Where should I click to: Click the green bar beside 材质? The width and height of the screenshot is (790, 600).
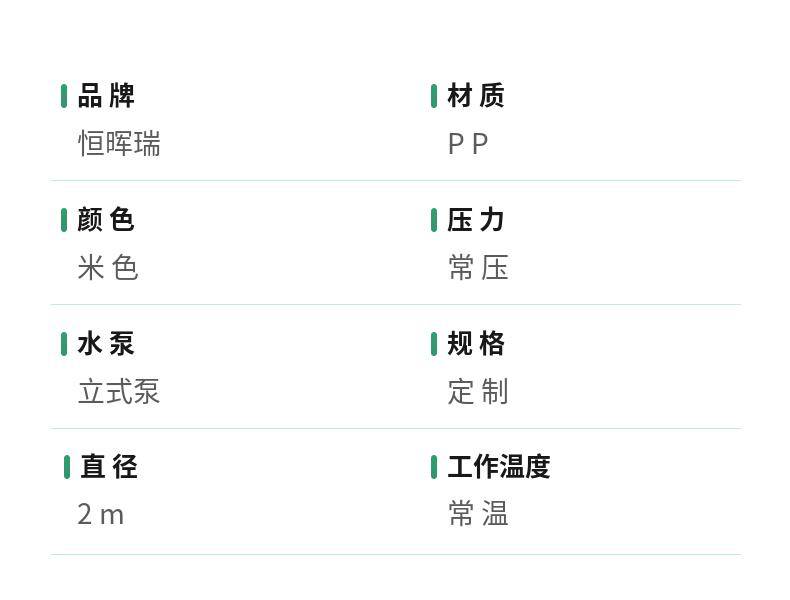coord(434,96)
